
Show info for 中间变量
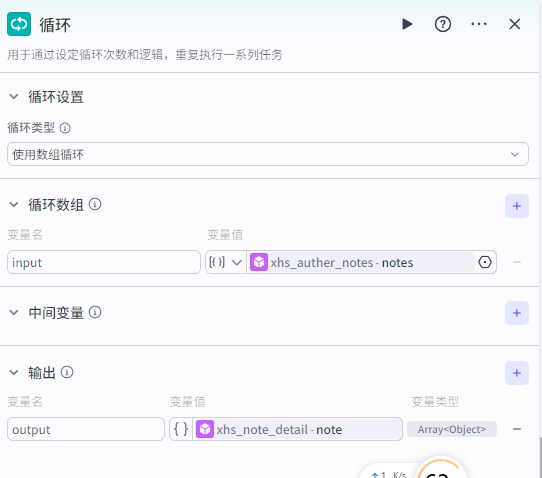pos(95,312)
